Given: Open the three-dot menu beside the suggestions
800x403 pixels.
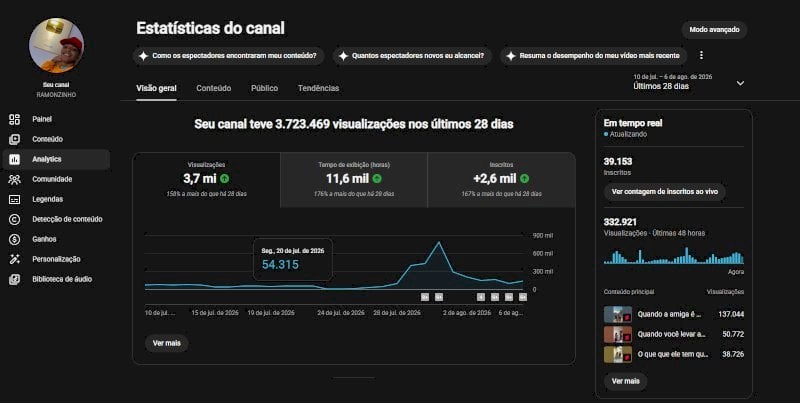Looking at the screenshot, I should coord(701,55).
